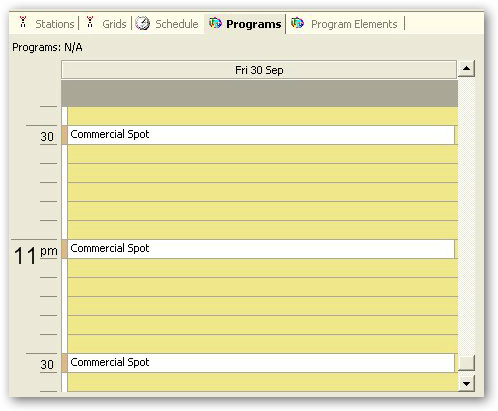Click the scrollbar up arrow

point(466,69)
